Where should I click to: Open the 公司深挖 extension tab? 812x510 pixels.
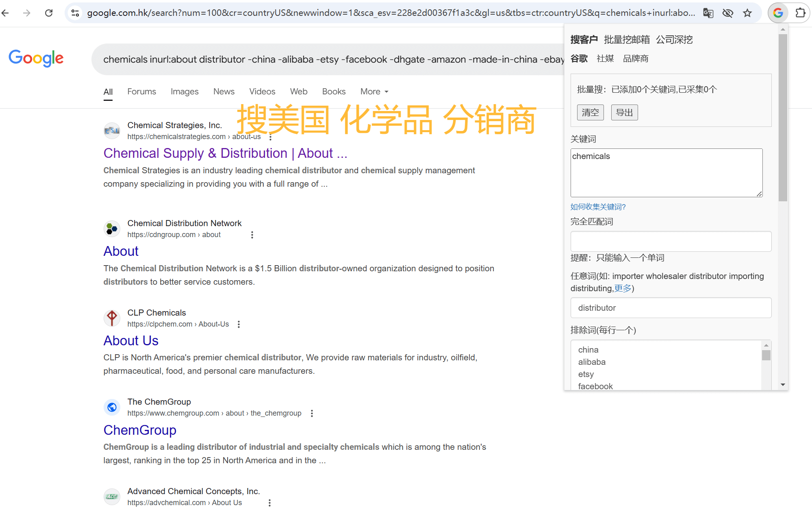click(674, 39)
